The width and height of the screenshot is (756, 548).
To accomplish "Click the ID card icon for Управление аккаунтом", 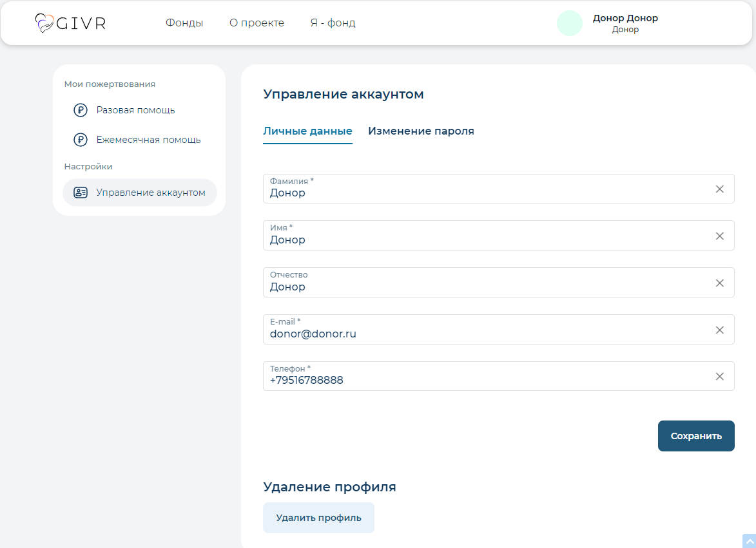I will 81,193.
